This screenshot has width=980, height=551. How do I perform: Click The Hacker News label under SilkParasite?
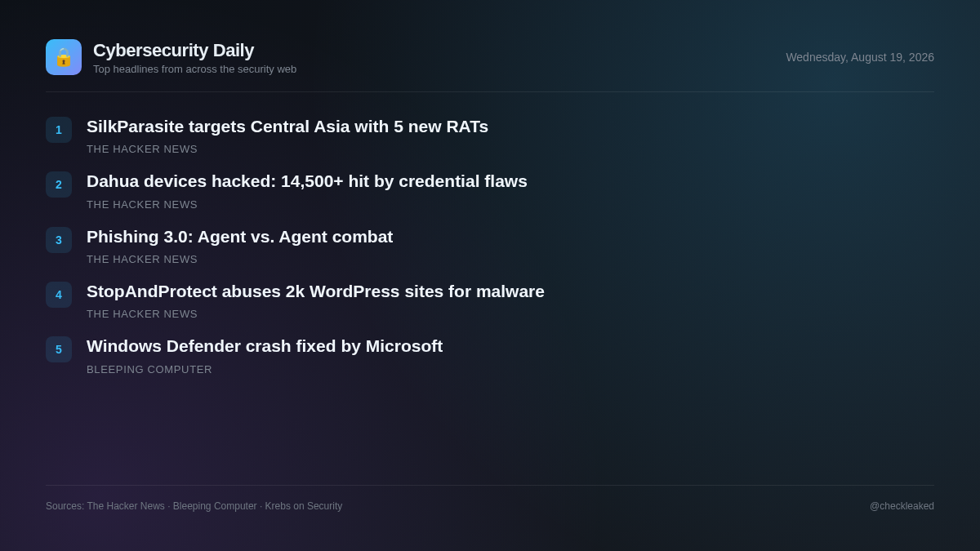(x=142, y=149)
